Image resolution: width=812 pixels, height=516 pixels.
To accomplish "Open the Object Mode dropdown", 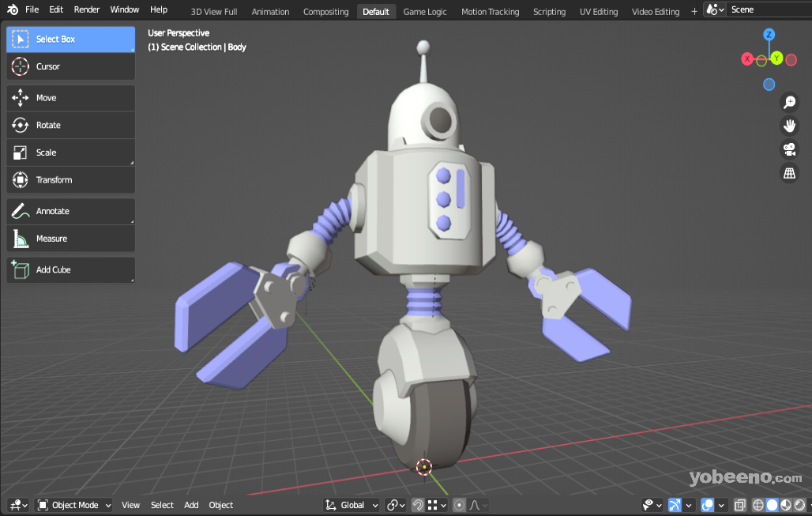I will pos(73,505).
